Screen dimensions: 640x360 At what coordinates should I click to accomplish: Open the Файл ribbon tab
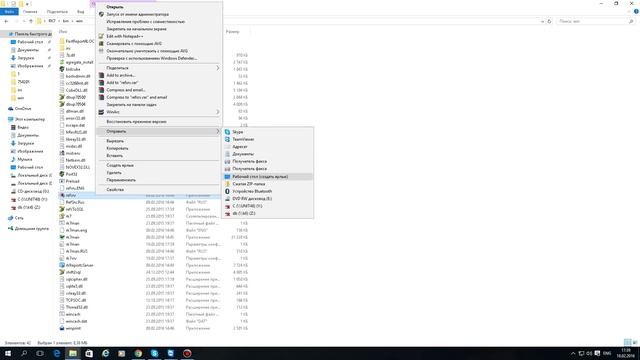point(9,12)
